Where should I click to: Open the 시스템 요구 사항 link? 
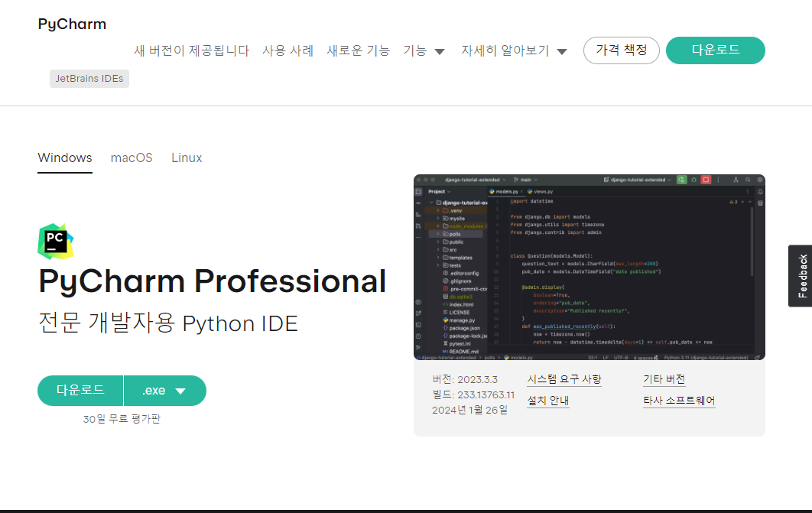pyautogui.click(x=564, y=379)
